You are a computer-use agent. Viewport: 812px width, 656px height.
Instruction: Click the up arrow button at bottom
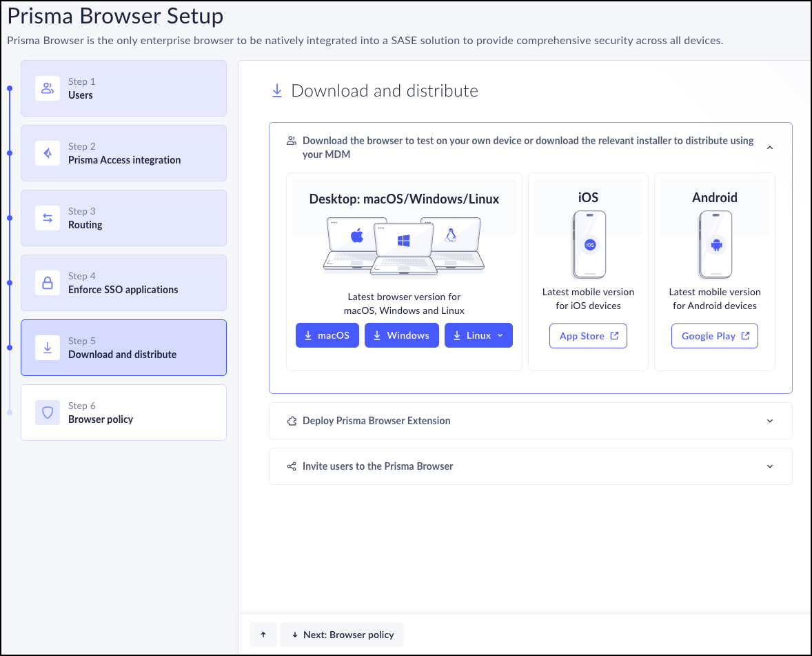click(263, 635)
